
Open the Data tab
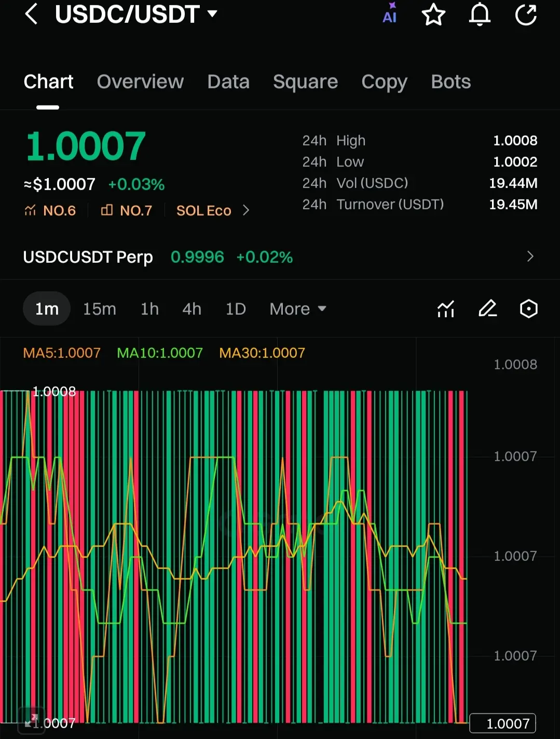point(228,82)
